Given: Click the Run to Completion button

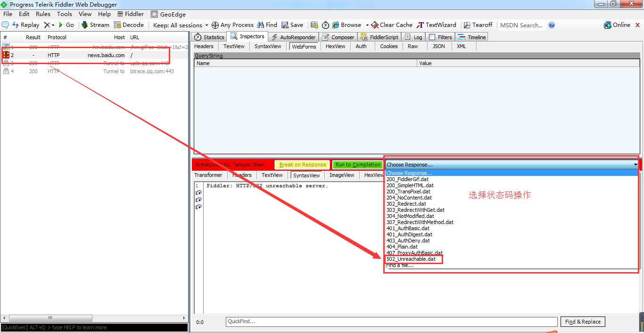Looking at the screenshot, I should 357,165.
